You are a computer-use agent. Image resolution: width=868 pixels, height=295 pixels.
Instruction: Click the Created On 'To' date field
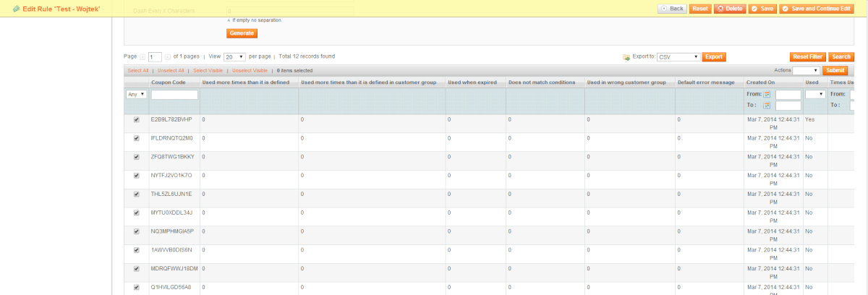click(x=788, y=106)
